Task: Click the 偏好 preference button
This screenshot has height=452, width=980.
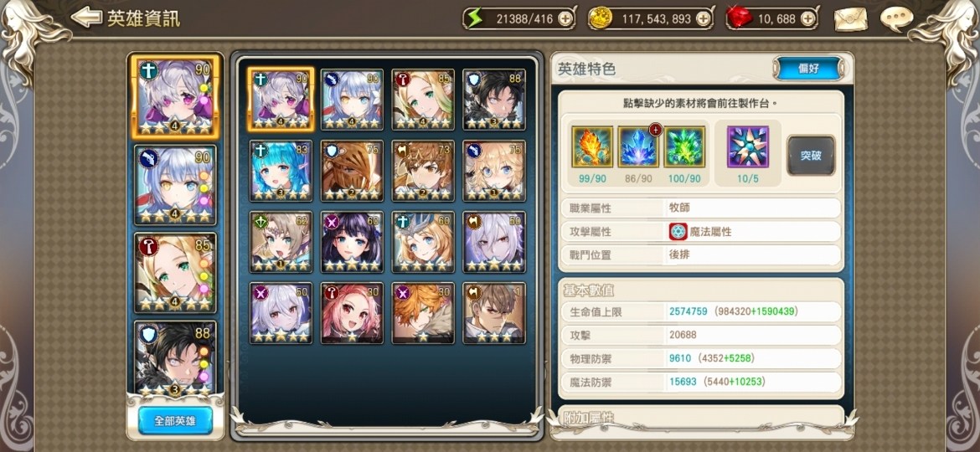Action: pos(809,69)
